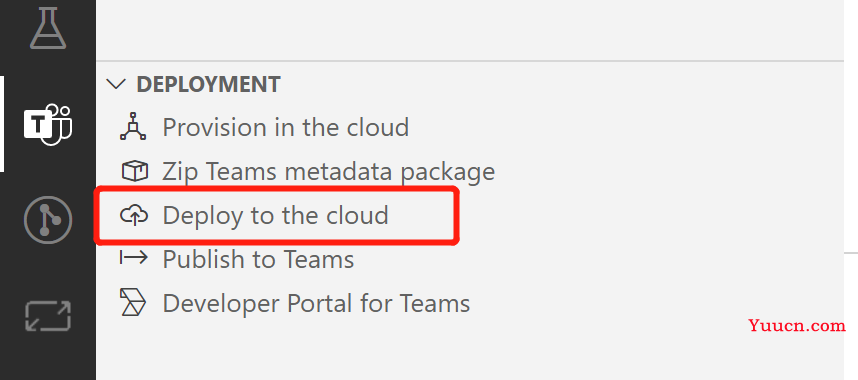Open the circled git branch icon in activity bar
The width and height of the screenshot is (858, 380).
click(48, 220)
